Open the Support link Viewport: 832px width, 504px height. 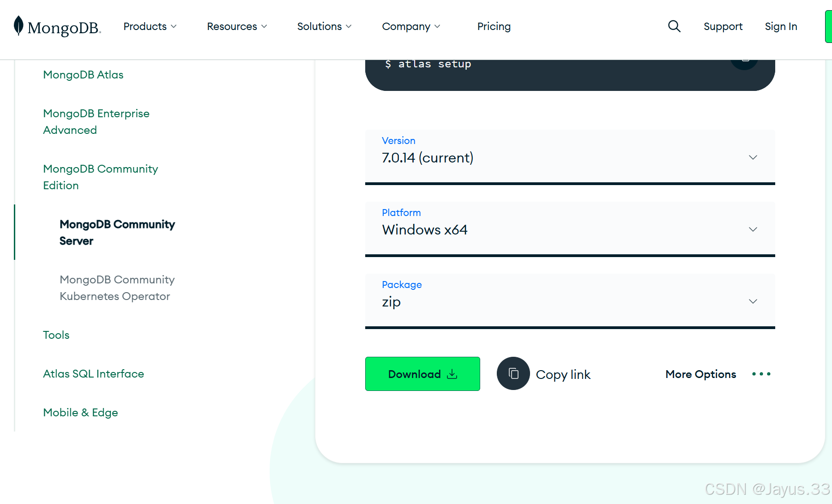pyautogui.click(x=723, y=26)
